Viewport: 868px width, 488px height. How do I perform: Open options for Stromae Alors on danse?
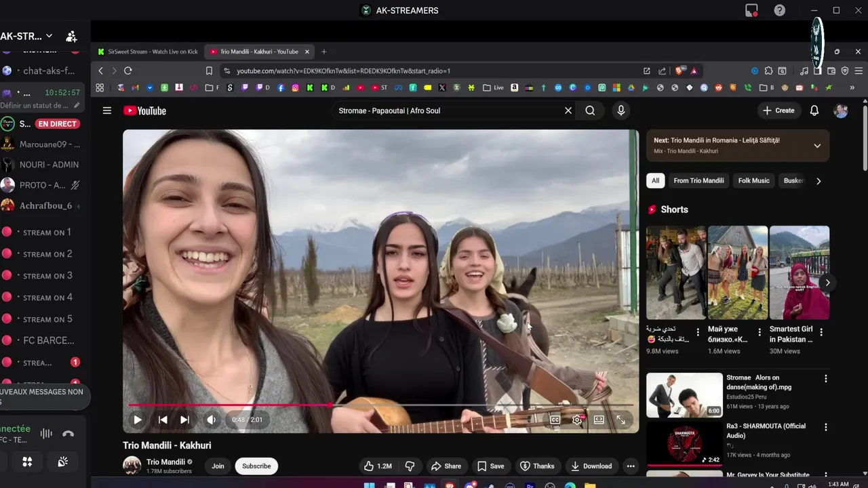pyautogui.click(x=825, y=378)
